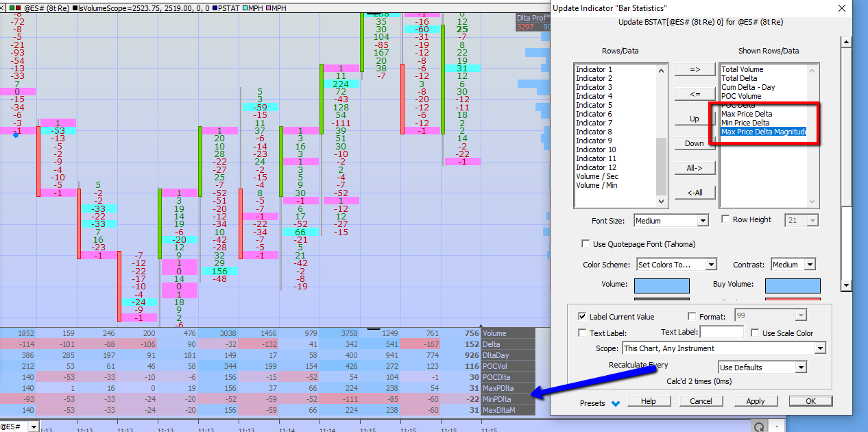
Task: Click the Apply button
Action: pyautogui.click(x=756, y=401)
